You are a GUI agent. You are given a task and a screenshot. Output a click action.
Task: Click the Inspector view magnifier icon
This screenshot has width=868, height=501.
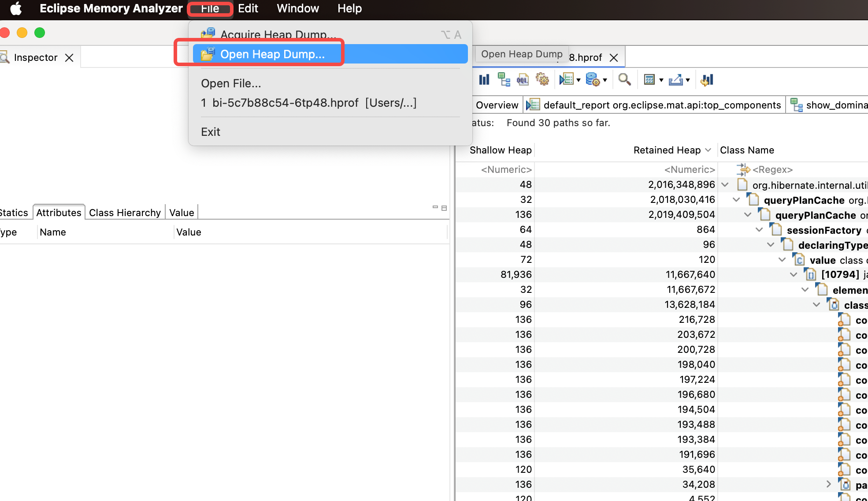click(4, 57)
